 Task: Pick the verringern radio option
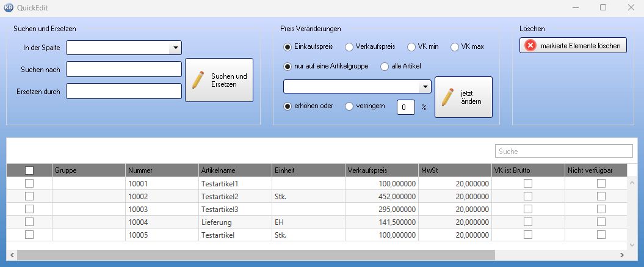[349, 106]
